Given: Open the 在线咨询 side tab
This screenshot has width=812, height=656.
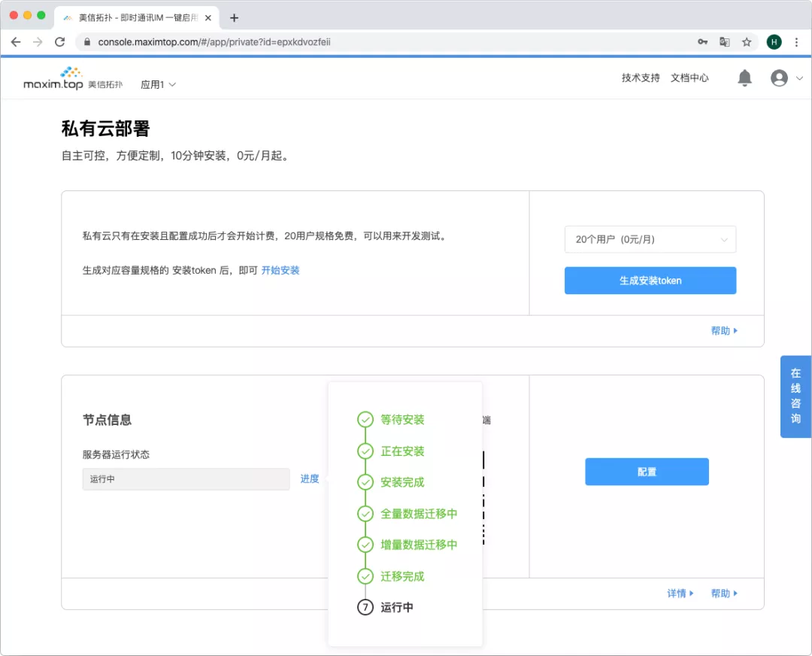Looking at the screenshot, I should pyautogui.click(x=795, y=396).
